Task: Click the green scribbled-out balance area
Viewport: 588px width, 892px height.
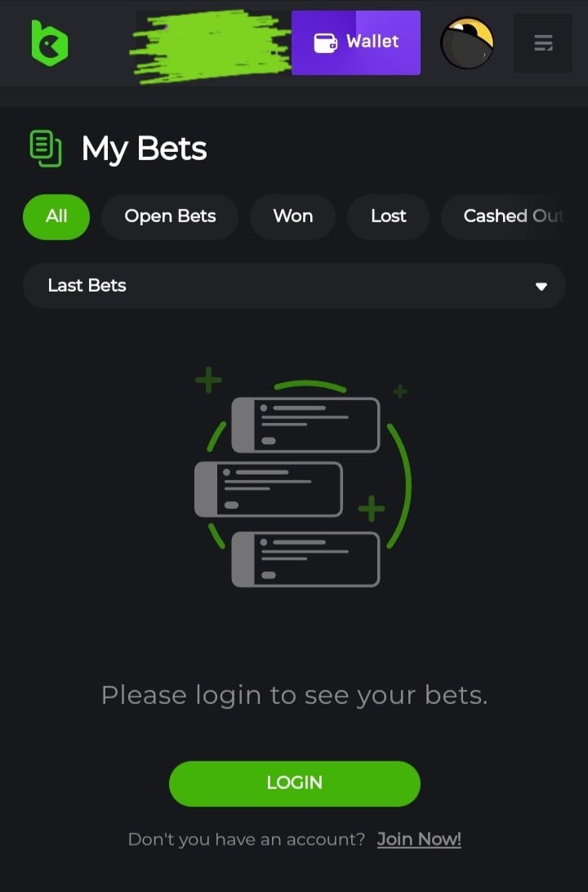Action: click(211, 46)
